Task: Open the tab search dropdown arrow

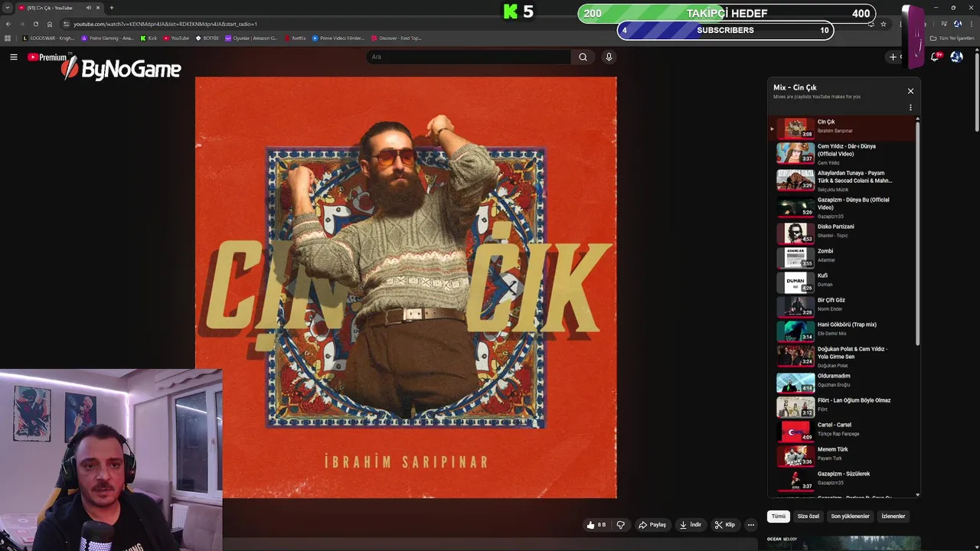Action: 8,8
